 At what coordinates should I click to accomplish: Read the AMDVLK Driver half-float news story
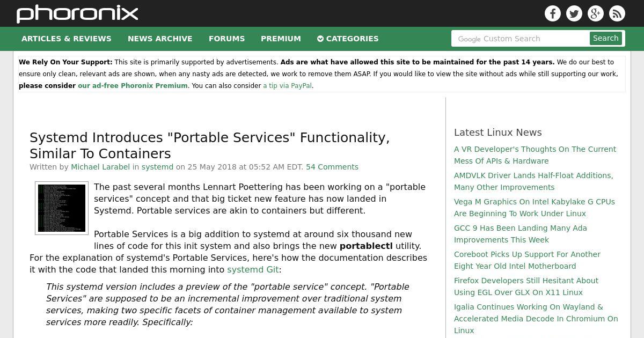pyautogui.click(x=533, y=181)
